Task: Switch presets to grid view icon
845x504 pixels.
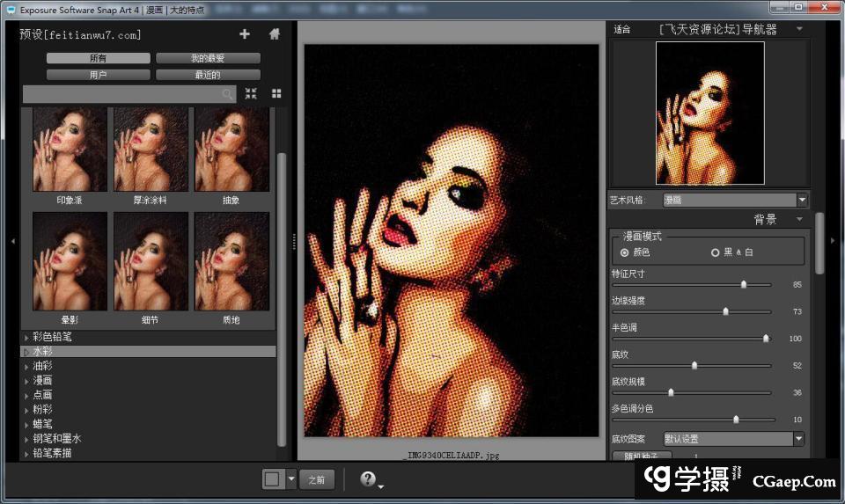Action: click(x=276, y=93)
